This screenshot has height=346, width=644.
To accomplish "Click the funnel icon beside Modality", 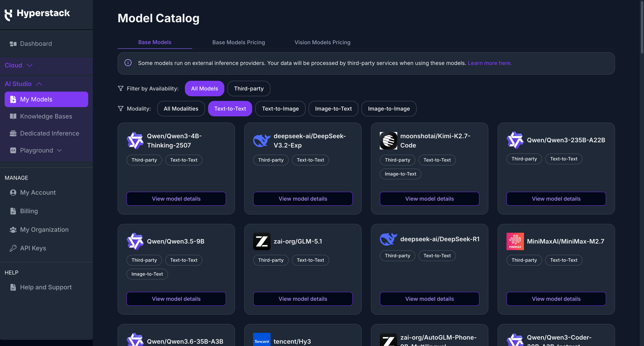I will (x=120, y=108).
